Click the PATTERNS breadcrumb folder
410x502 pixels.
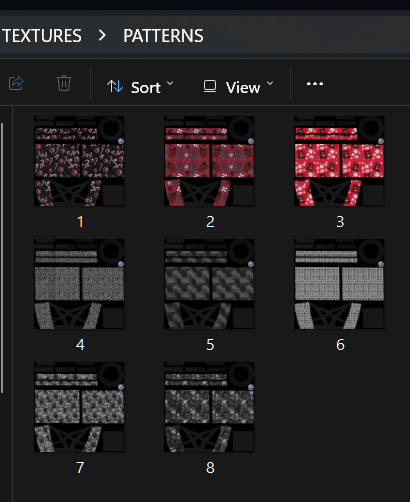(x=163, y=36)
